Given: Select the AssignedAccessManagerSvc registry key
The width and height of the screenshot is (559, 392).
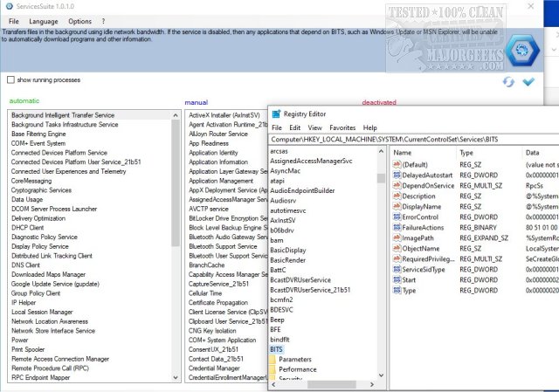Looking at the screenshot, I should [x=311, y=161].
